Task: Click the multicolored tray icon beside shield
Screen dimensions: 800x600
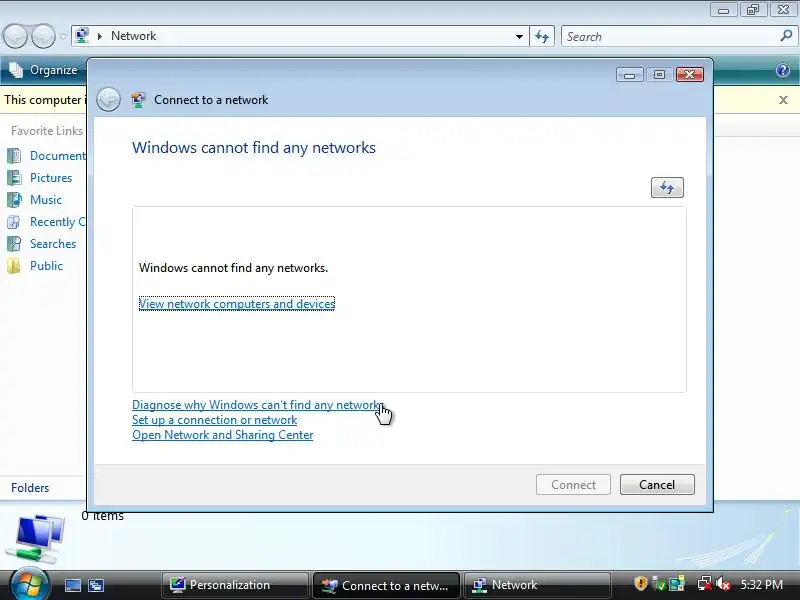Action: (677, 583)
